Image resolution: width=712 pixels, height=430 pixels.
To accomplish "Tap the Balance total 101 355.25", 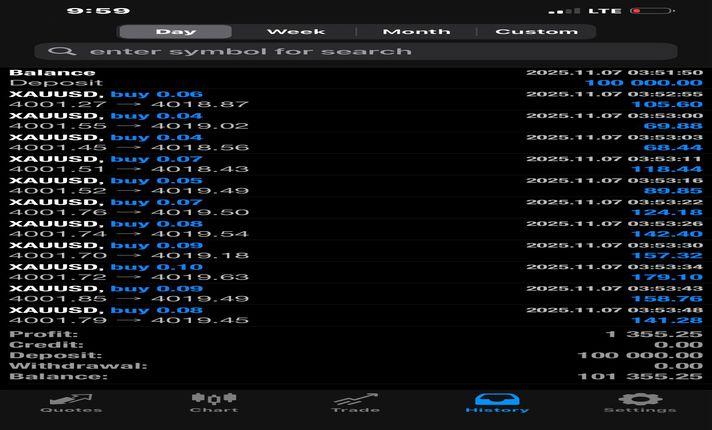I will 640,376.
